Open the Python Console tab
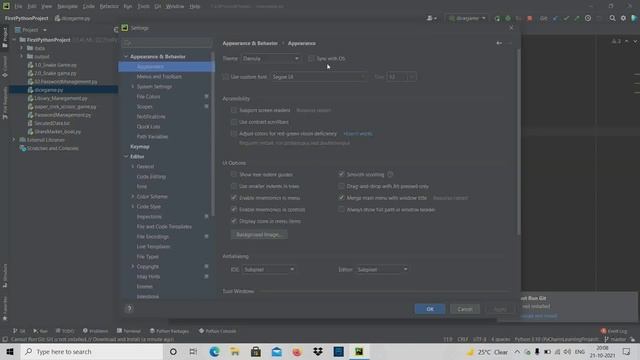Image resolution: width=640 pixels, height=360 pixels. click(x=217, y=331)
